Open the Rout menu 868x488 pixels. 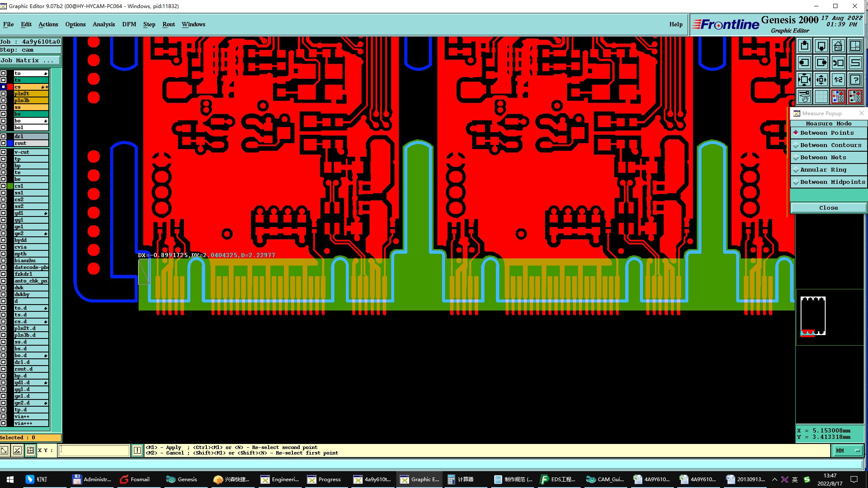click(x=169, y=25)
